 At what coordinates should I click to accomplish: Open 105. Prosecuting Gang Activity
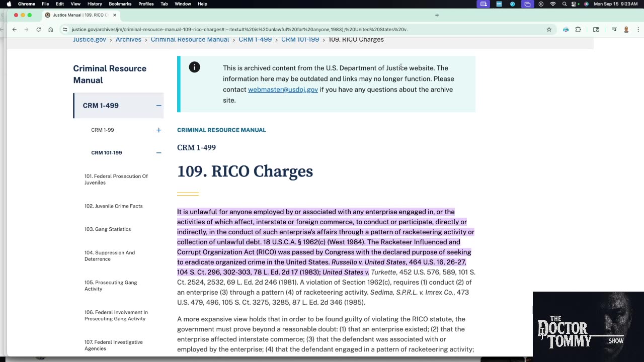coord(111,286)
